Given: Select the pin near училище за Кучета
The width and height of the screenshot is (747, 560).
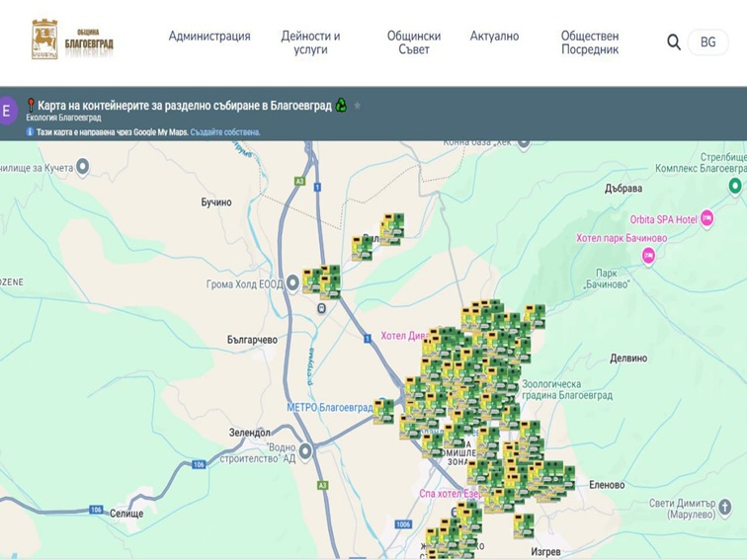Looking at the screenshot, I should coord(83,167).
